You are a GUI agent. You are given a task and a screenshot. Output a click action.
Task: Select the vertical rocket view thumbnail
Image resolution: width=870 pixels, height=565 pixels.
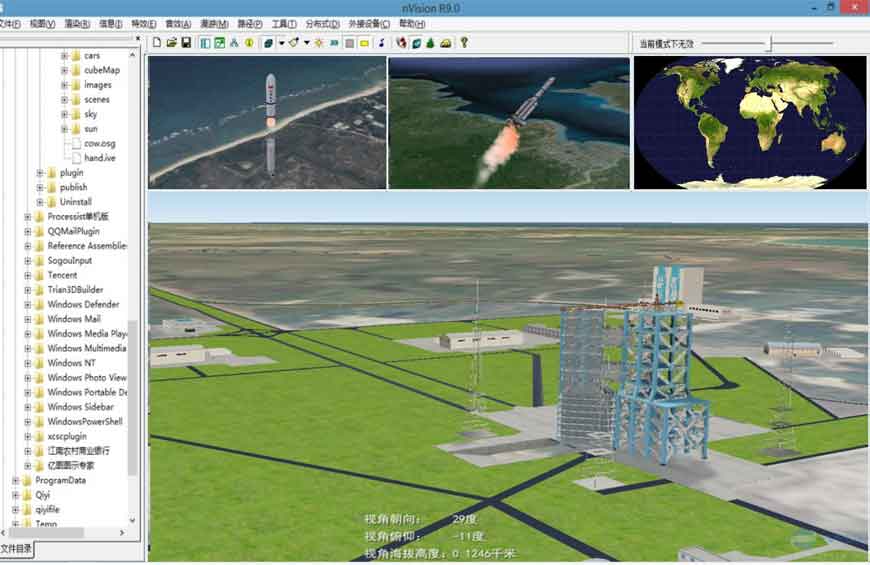pos(267,123)
